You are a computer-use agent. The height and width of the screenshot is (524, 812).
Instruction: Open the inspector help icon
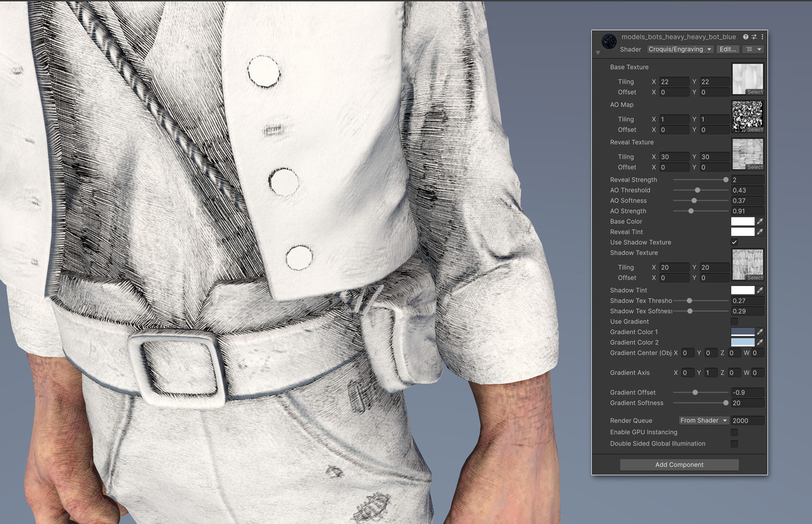pyautogui.click(x=745, y=37)
